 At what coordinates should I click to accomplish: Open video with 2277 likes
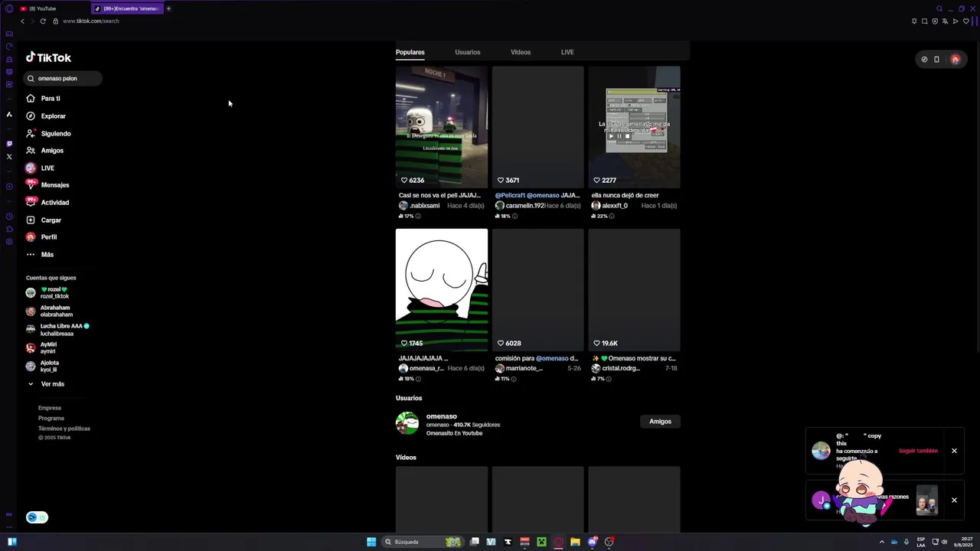click(634, 126)
